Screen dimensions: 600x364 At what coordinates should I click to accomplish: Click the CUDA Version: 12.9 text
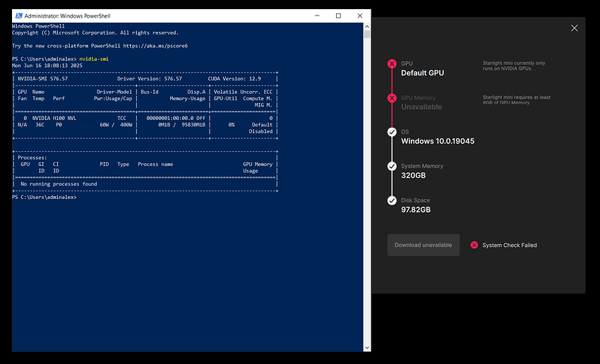234,79
